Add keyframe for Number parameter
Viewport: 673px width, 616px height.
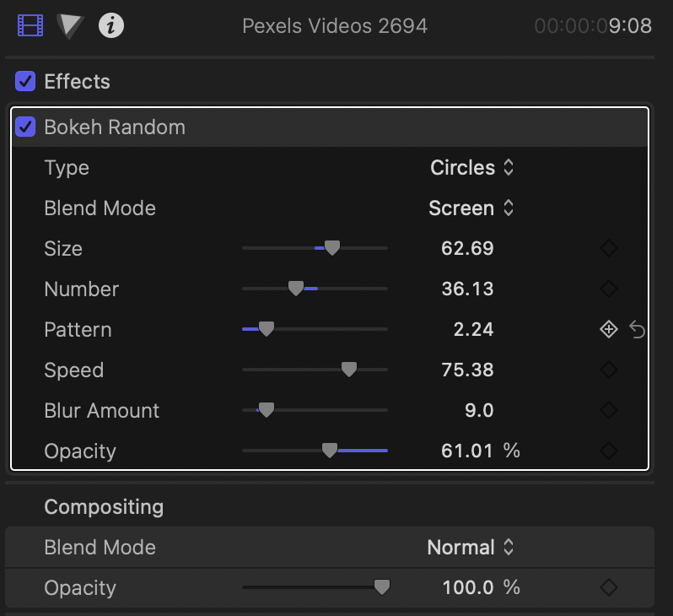coord(609,289)
